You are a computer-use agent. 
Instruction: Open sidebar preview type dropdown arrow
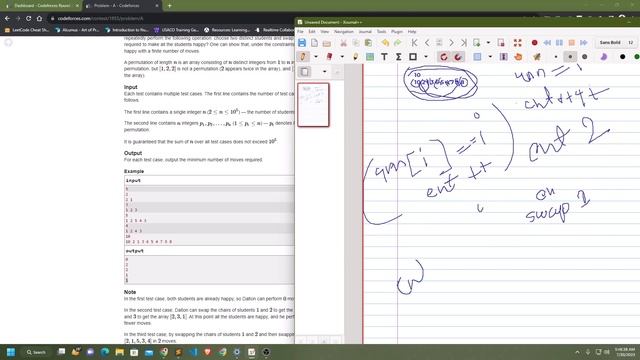[324, 72]
